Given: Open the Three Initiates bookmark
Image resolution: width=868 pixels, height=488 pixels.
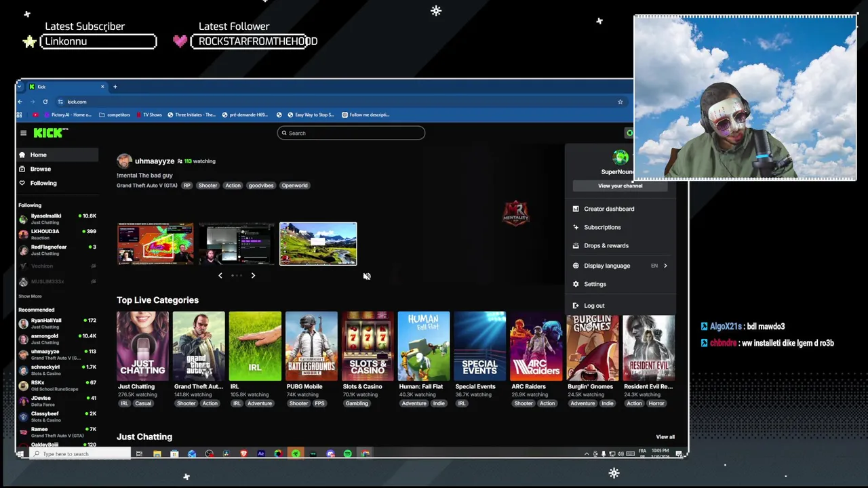Looking at the screenshot, I should click(191, 115).
